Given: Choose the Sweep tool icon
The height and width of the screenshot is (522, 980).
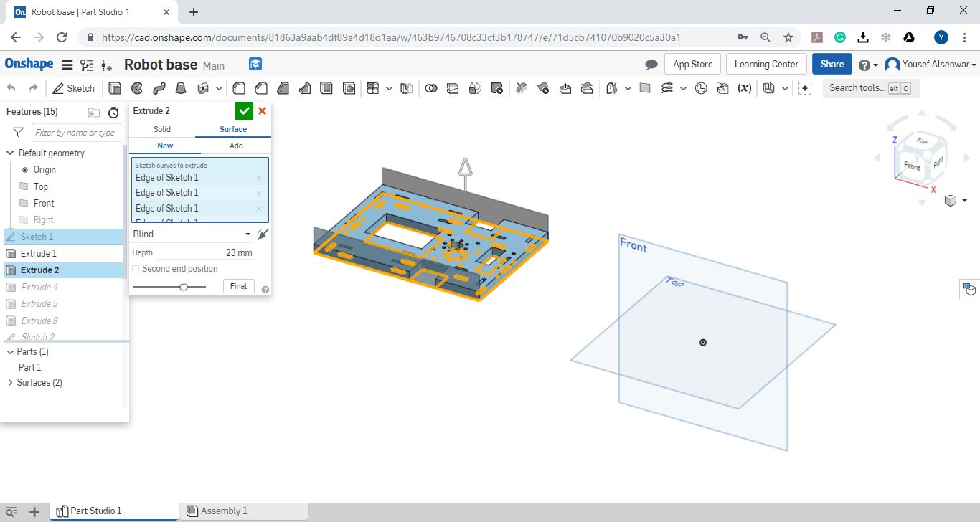Looking at the screenshot, I should pos(159,88).
